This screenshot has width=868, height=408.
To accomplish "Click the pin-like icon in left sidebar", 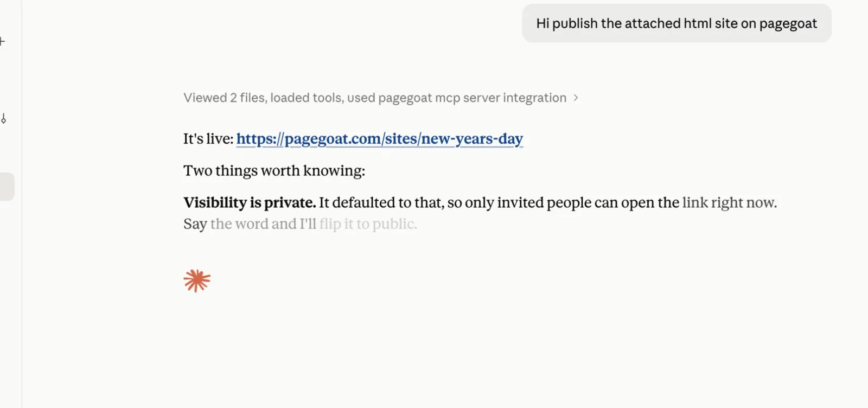I will coord(3,118).
